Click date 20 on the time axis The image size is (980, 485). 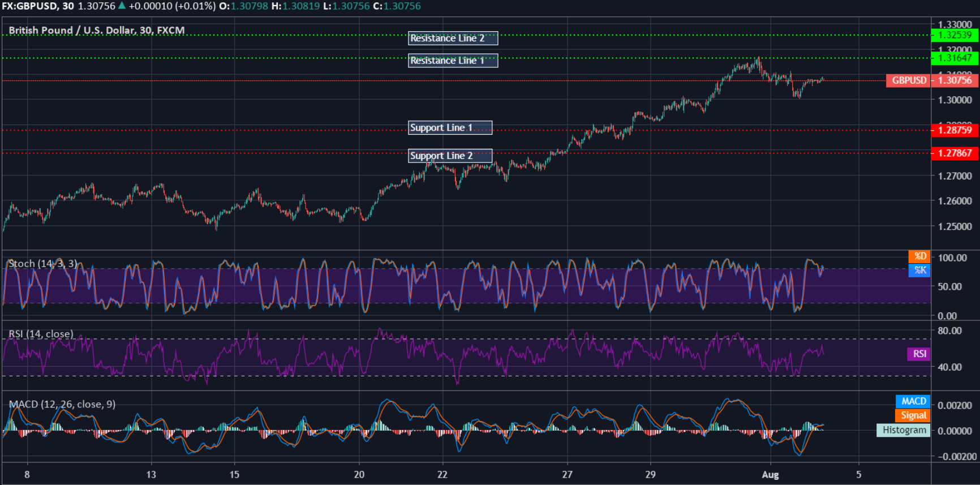359,475
